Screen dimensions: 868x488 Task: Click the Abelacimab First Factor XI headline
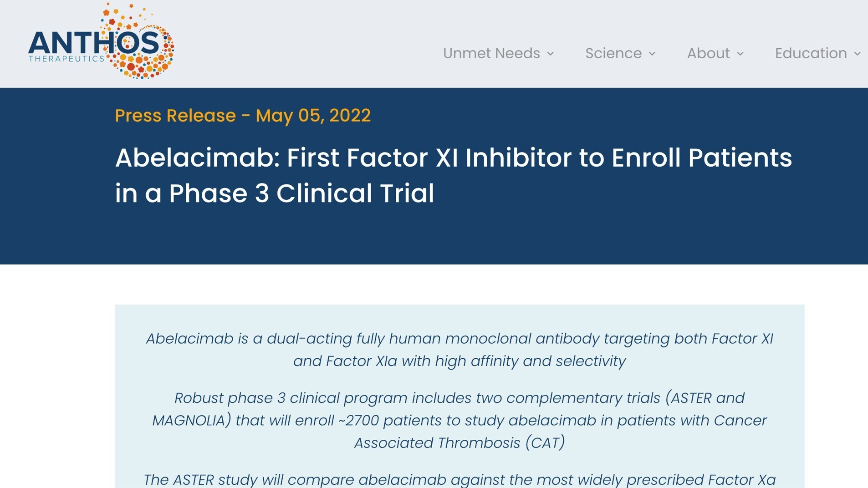click(x=453, y=158)
